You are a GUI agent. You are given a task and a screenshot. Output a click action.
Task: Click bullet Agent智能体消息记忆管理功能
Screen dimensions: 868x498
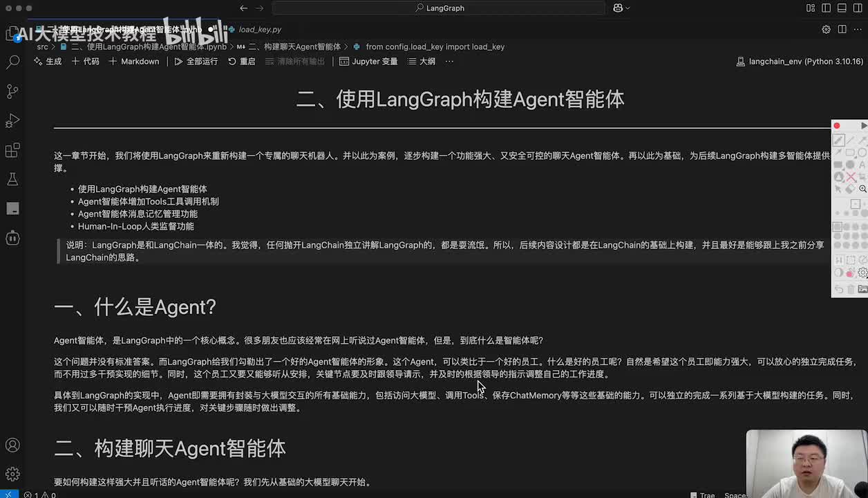click(x=138, y=214)
